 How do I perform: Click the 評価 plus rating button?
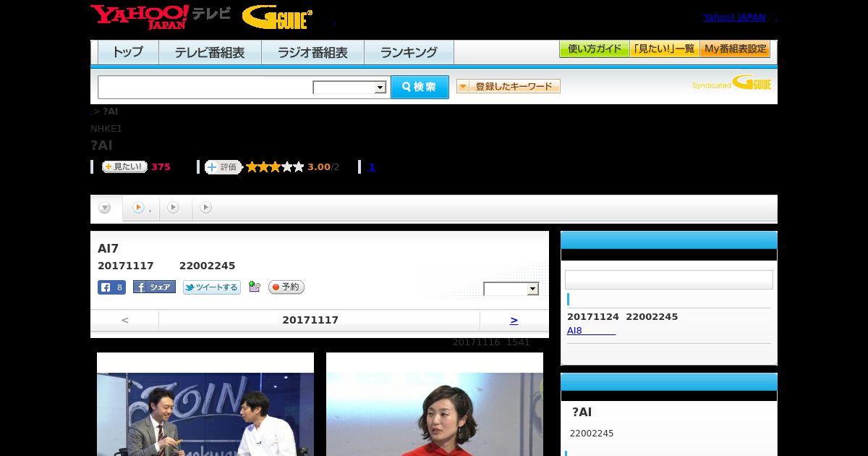(223, 167)
